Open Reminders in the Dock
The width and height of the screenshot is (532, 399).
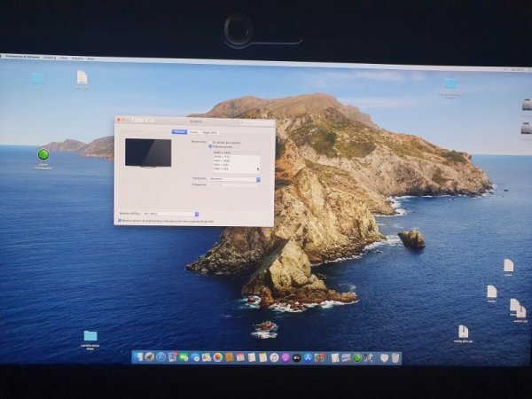tap(252, 357)
